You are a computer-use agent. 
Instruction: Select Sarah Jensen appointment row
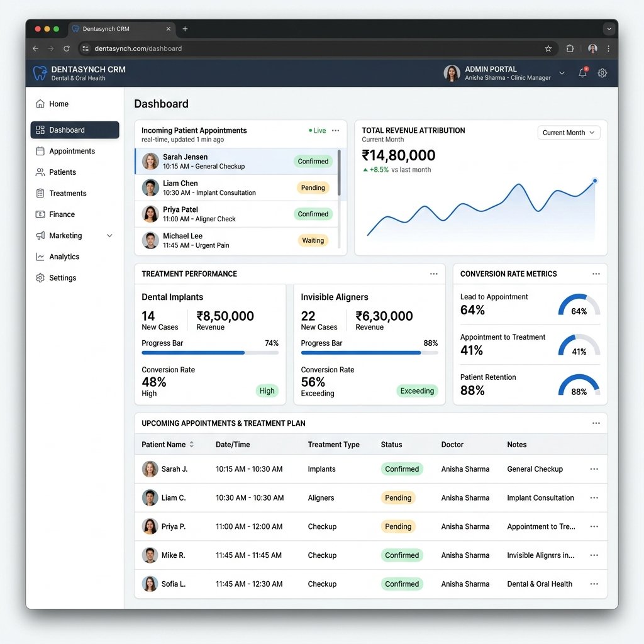tap(236, 162)
